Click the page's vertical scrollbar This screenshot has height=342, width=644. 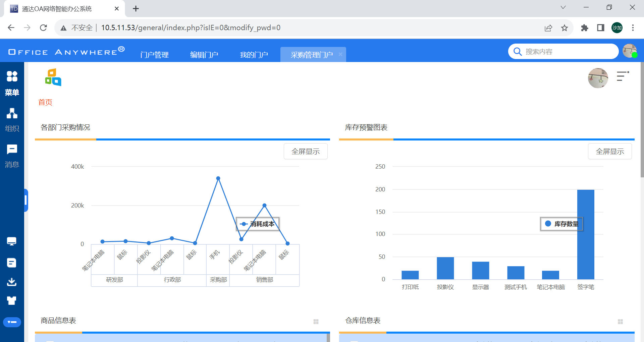tap(642, 121)
